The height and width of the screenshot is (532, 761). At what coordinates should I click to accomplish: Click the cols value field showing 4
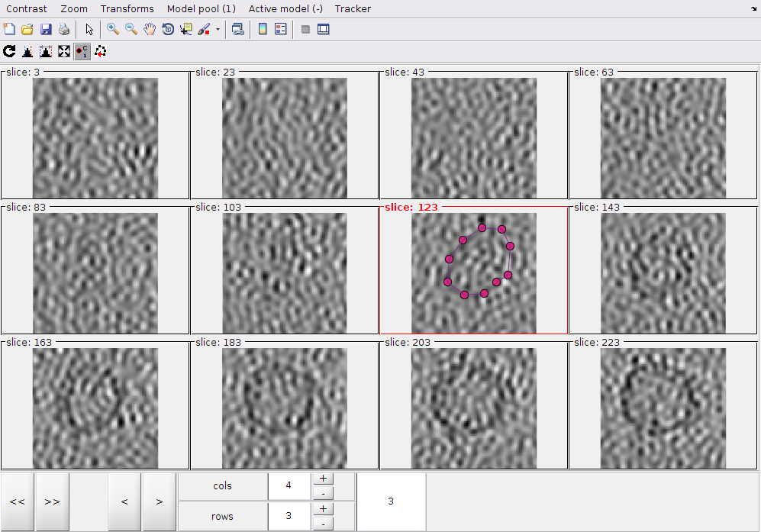[289, 486]
